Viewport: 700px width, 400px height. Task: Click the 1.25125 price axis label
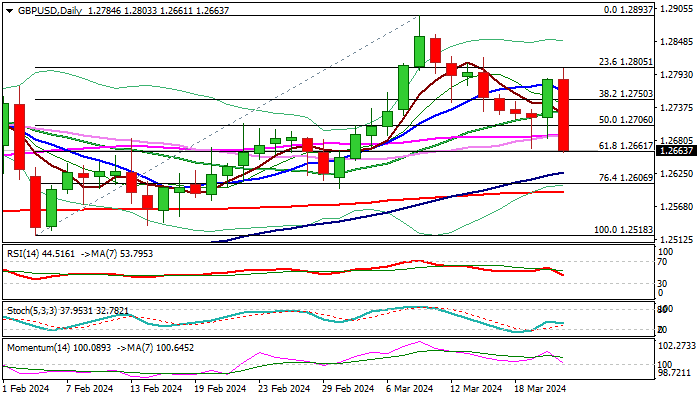(677, 239)
